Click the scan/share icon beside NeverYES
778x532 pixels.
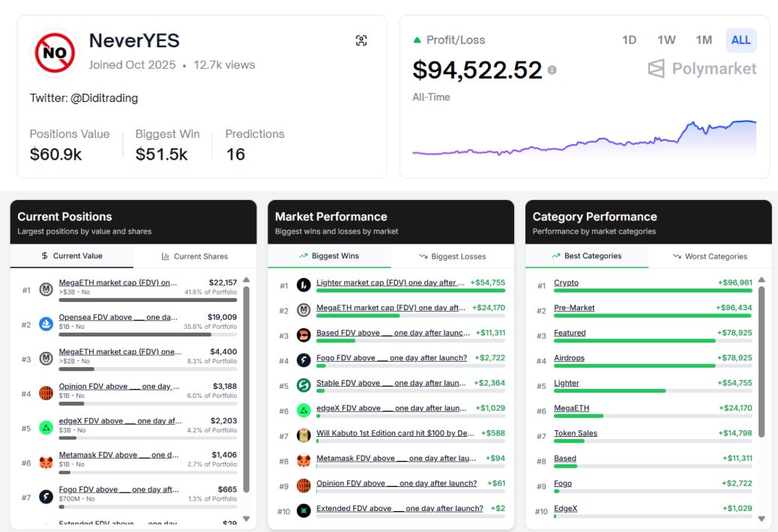[x=361, y=40]
